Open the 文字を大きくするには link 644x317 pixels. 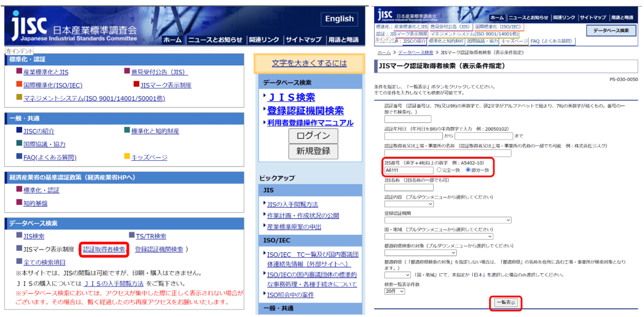pos(309,63)
